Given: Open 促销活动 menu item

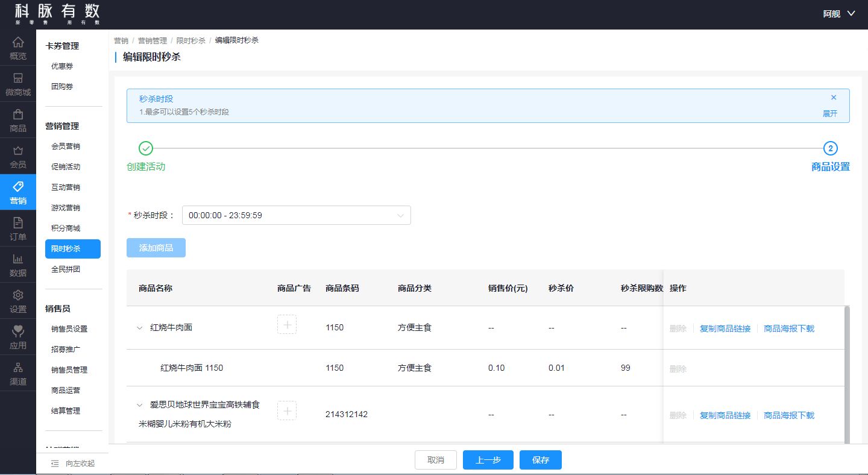Looking at the screenshot, I should point(66,167).
